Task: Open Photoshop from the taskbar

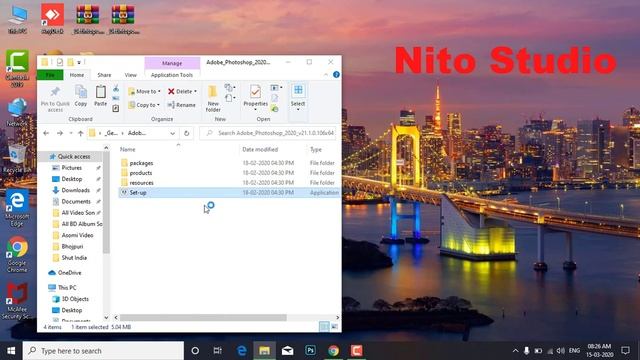Action: pos(310,351)
